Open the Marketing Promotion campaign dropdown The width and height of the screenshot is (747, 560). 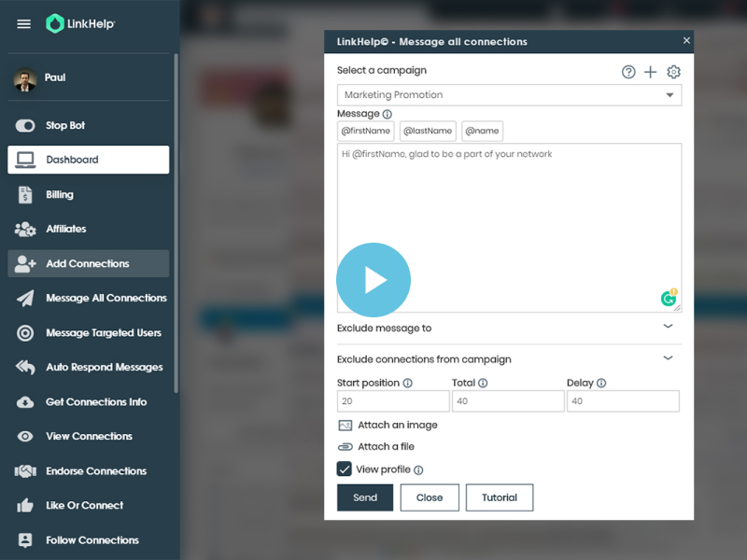coord(509,95)
